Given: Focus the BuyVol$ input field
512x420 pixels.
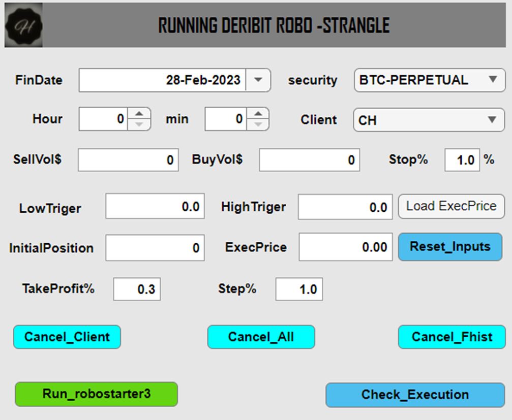Looking at the screenshot, I should click(309, 160).
